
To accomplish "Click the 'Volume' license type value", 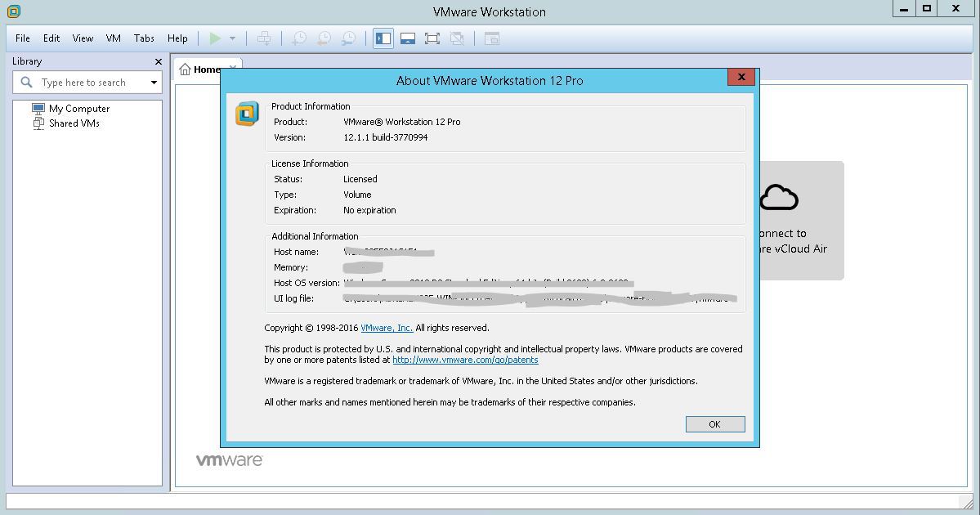I will pyautogui.click(x=357, y=195).
